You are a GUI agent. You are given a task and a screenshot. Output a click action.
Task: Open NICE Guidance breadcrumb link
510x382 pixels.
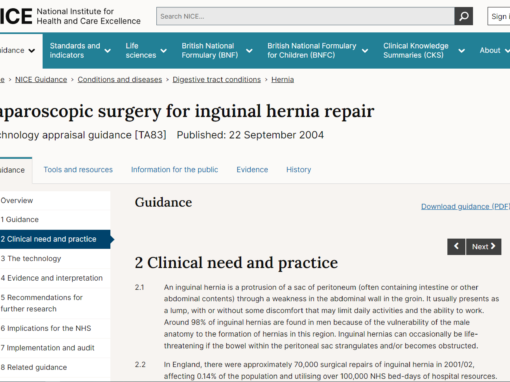click(x=41, y=80)
